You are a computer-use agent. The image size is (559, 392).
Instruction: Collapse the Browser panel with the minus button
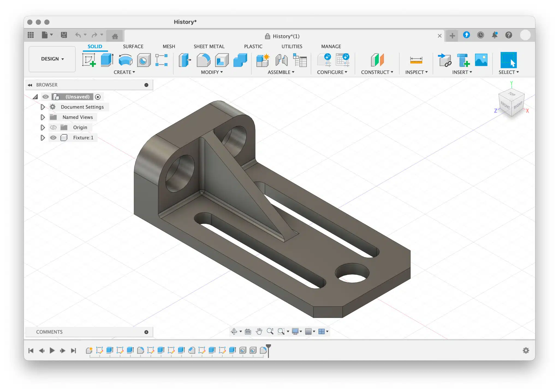point(146,85)
